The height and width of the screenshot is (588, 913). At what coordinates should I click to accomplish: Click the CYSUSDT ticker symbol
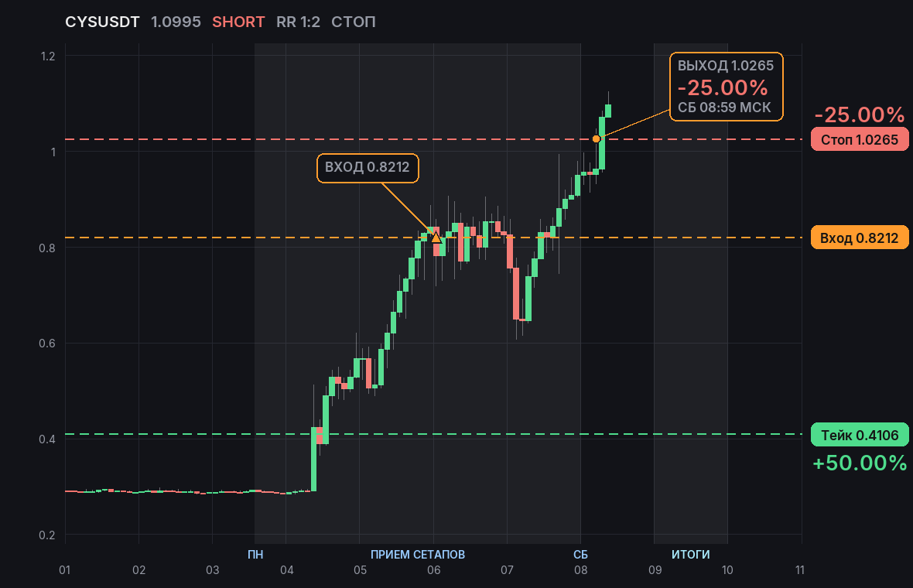pyautogui.click(x=102, y=22)
